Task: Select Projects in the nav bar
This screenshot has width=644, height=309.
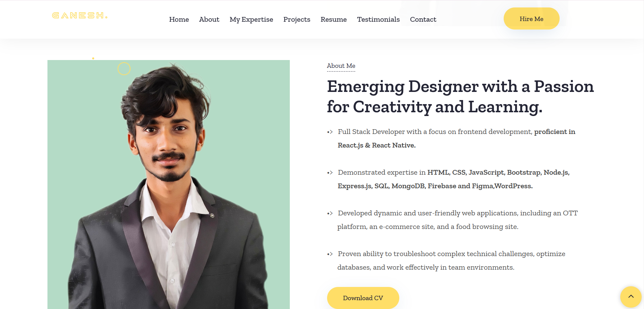Action: [x=297, y=20]
